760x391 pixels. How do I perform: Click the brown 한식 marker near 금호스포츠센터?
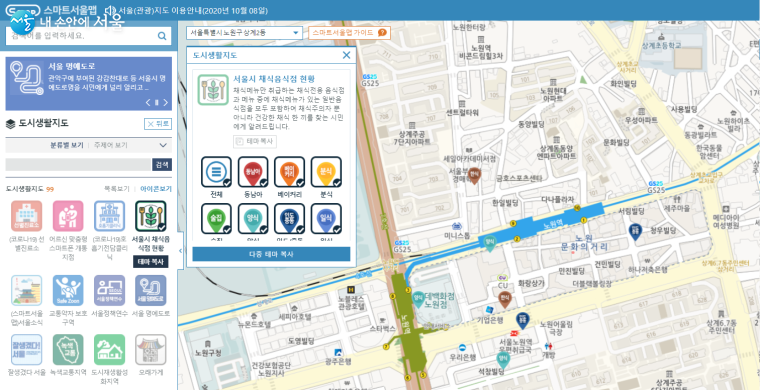click(475, 175)
